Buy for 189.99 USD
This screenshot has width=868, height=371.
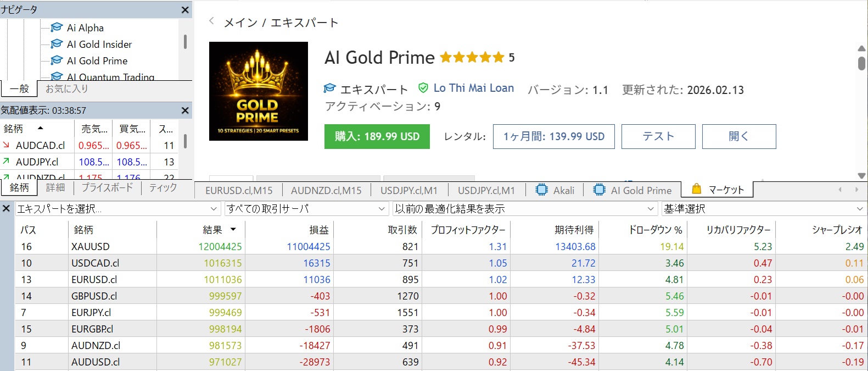point(377,136)
